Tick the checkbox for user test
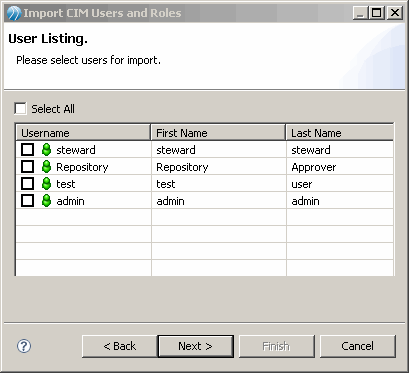This screenshot has height=373, width=409. 27,184
